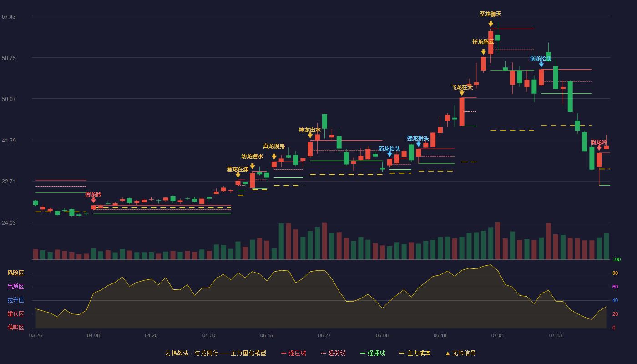Click the 拉升区 zone label
Screen dimensions: 637x364
[15, 300]
